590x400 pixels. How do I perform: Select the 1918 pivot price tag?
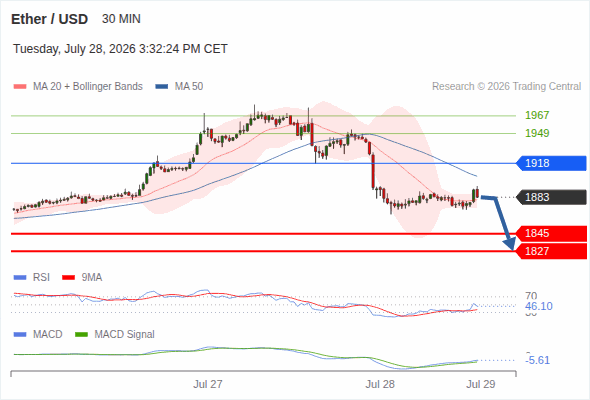pyautogui.click(x=551, y=163)
